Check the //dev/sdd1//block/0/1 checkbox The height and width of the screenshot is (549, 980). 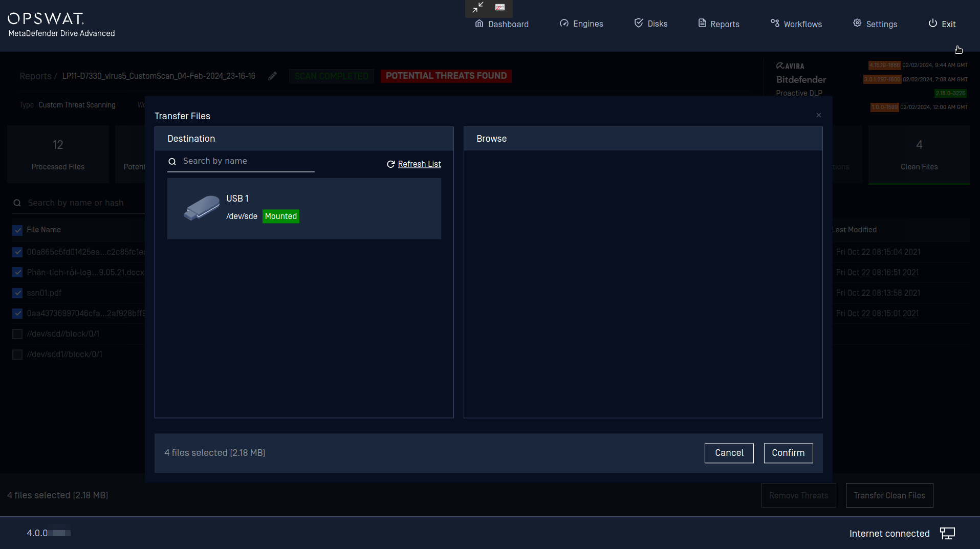point(18,355)
